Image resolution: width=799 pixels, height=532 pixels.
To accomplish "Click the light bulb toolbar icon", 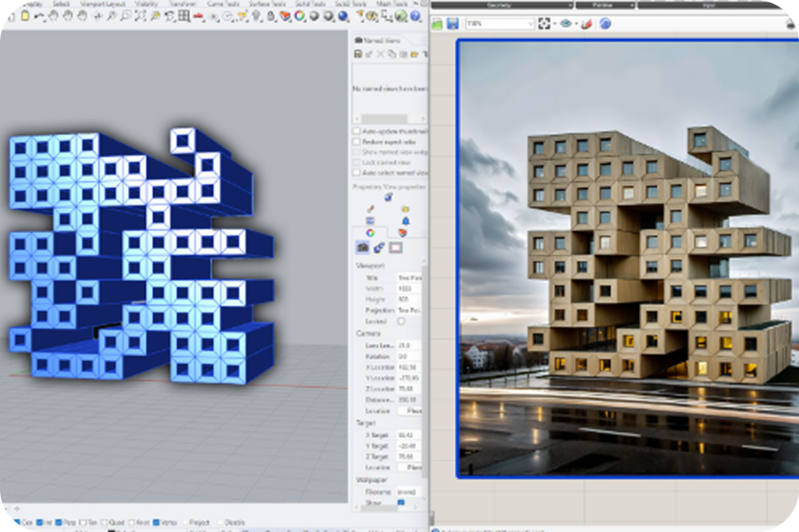I will 256,16.
